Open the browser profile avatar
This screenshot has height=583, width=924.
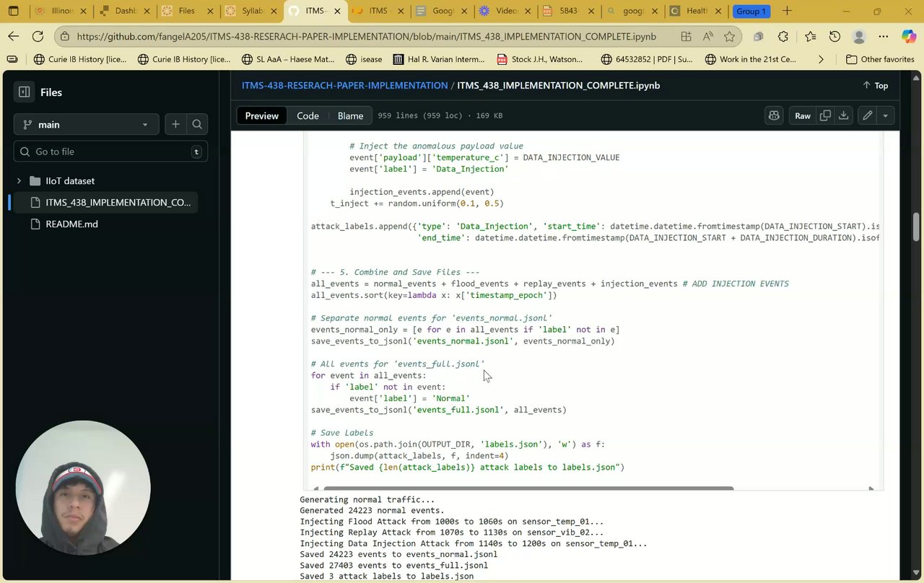[859, 36]
